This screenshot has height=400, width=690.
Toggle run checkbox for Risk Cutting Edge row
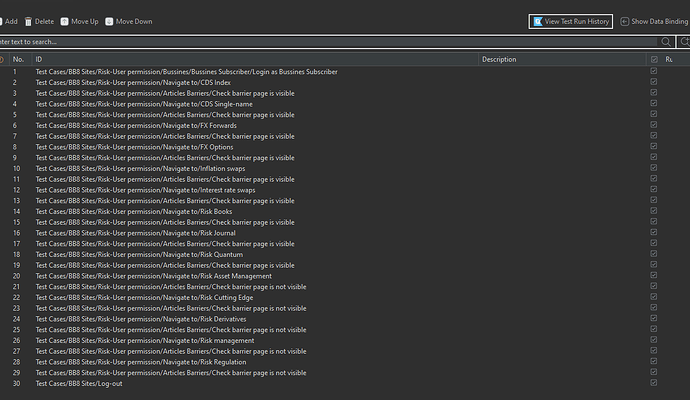pos(653,297)
